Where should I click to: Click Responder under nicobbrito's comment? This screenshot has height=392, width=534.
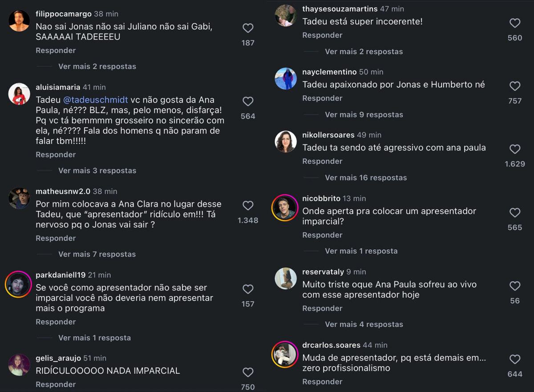click(x=322, y=235)
